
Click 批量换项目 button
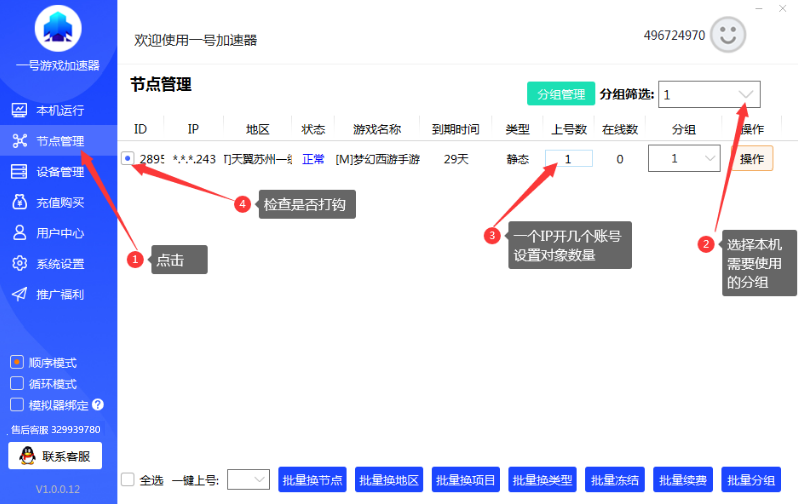coord(465,479)
